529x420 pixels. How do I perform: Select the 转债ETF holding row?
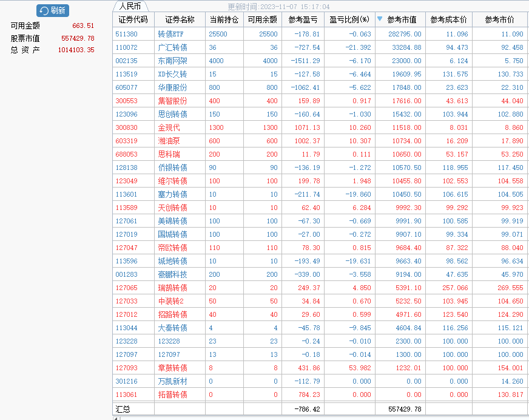[x=172, y=34]
